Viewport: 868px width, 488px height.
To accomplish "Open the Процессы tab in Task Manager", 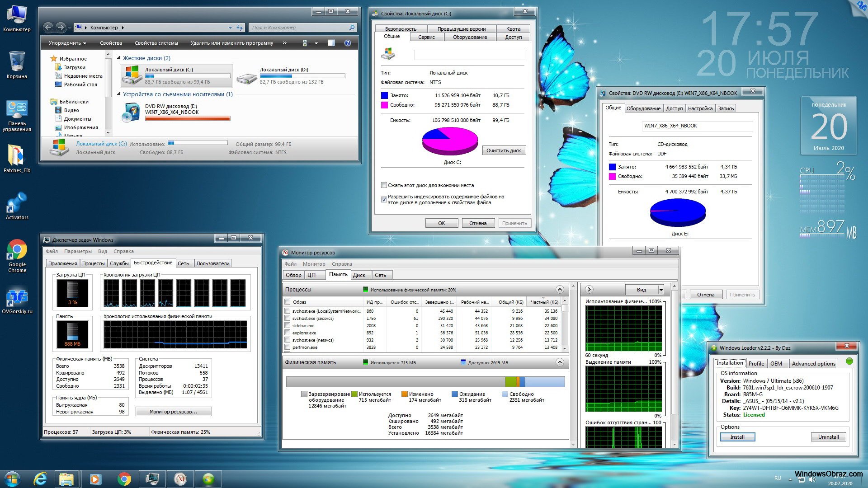I will pos(93,263).
